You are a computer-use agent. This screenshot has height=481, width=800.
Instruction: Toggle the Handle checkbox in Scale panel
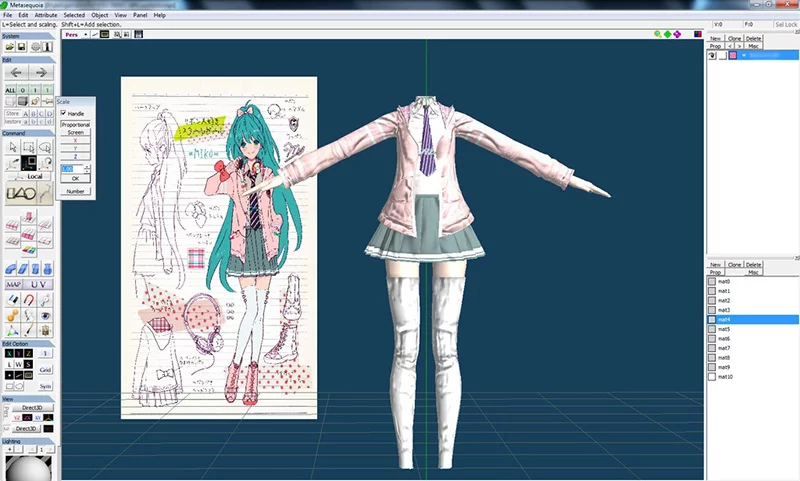point(64,113)
